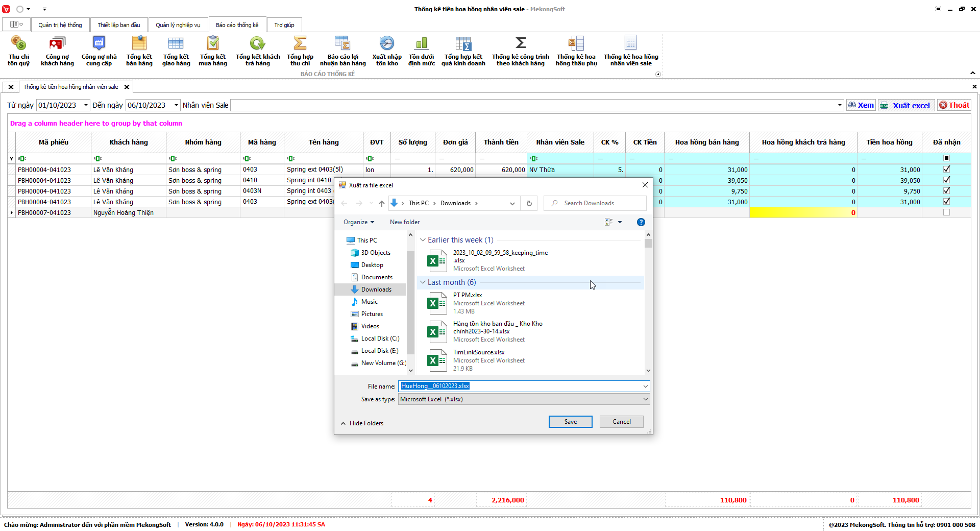Toggle Đã nhận checkbox for mã hàng 0410 row
This screenshot has height=531, width=980.
point(946,180)
